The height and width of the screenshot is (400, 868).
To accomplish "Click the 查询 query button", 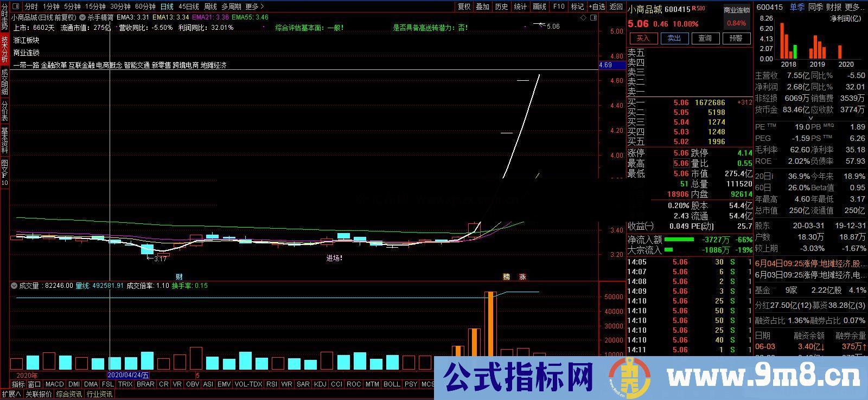I will [x=705, y=38].
